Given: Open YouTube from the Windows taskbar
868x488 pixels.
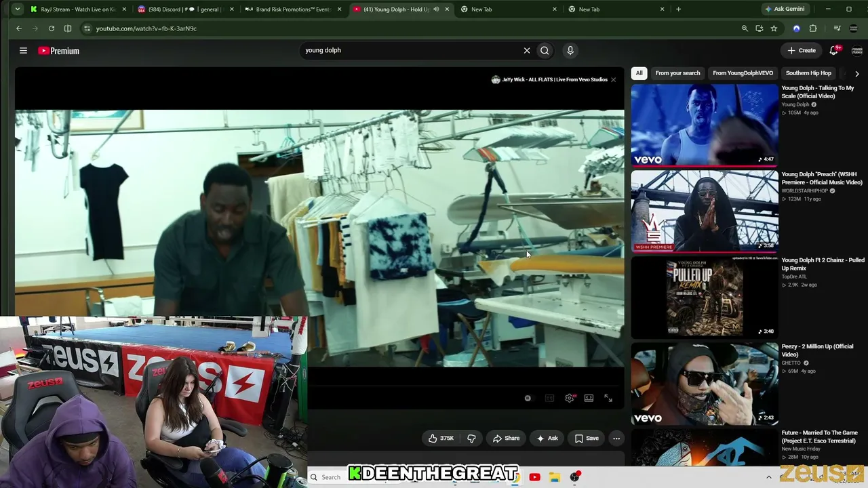Looking at the screenshot, I should (534, 477).
